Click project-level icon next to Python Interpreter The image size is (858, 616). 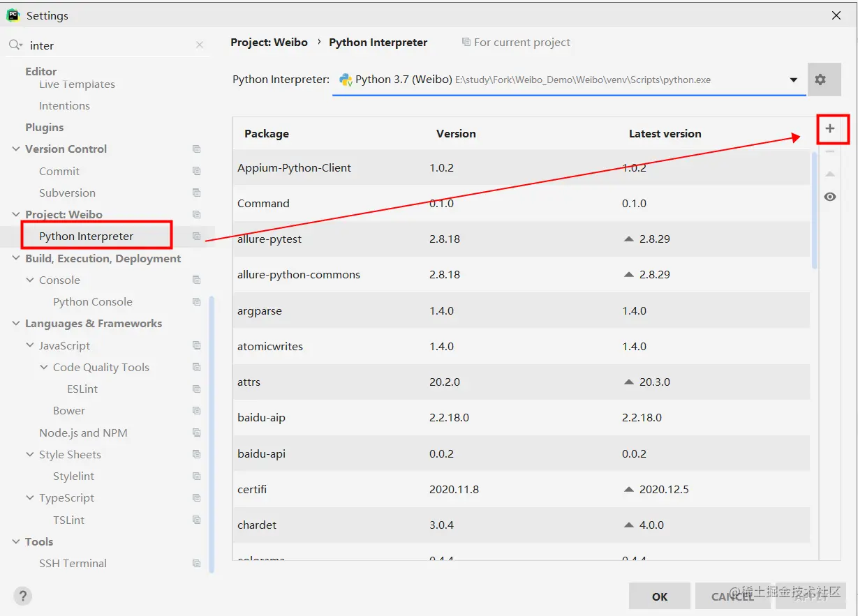(197, 236)
